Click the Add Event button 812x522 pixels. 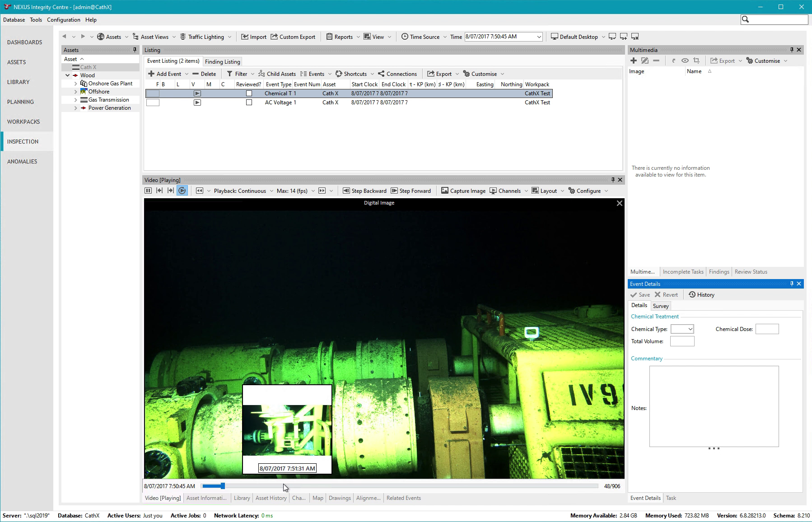pyautogui.click(x=164, y=74)
